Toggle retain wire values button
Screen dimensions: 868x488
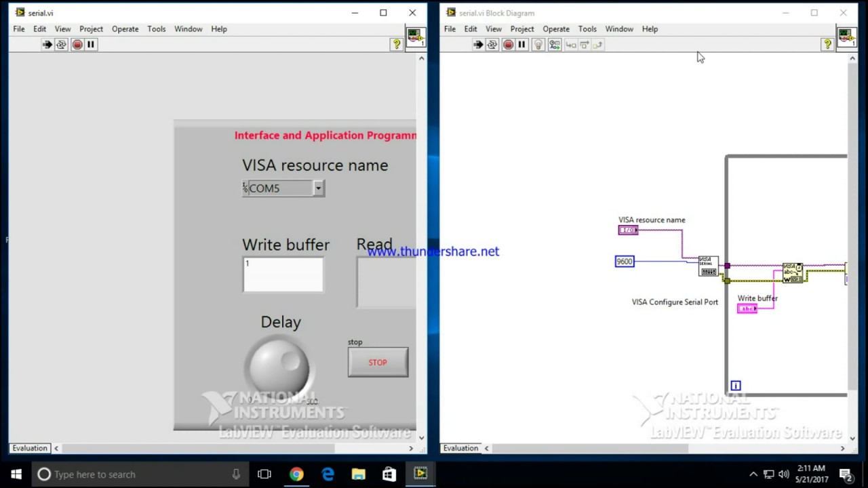(x=555, y=45)
